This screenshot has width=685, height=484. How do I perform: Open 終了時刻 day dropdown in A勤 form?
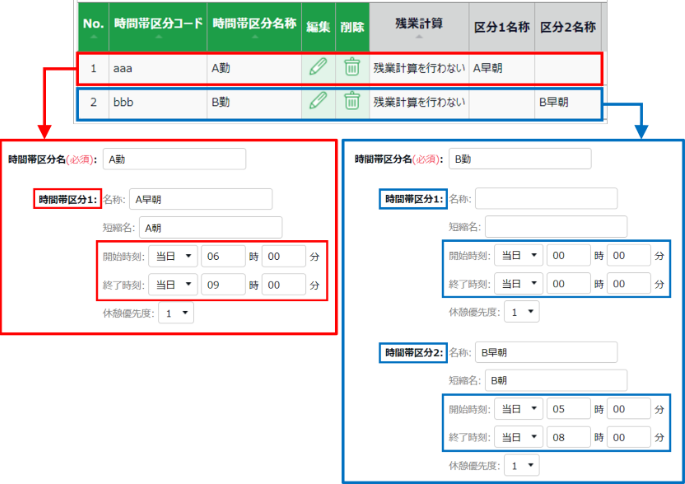[x=171, y=284]
